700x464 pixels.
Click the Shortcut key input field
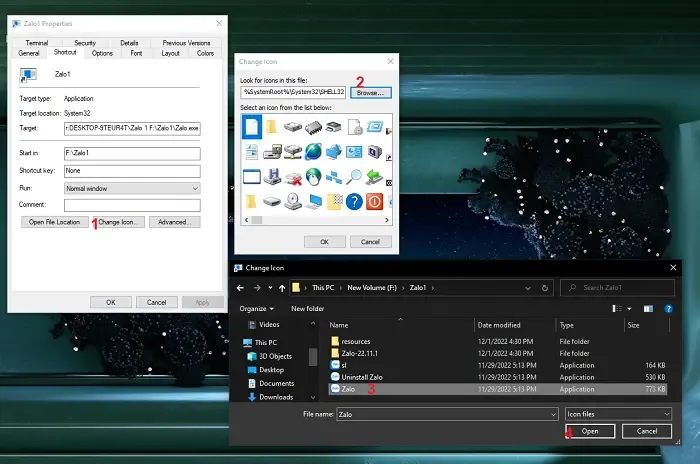tap(132, 171)
